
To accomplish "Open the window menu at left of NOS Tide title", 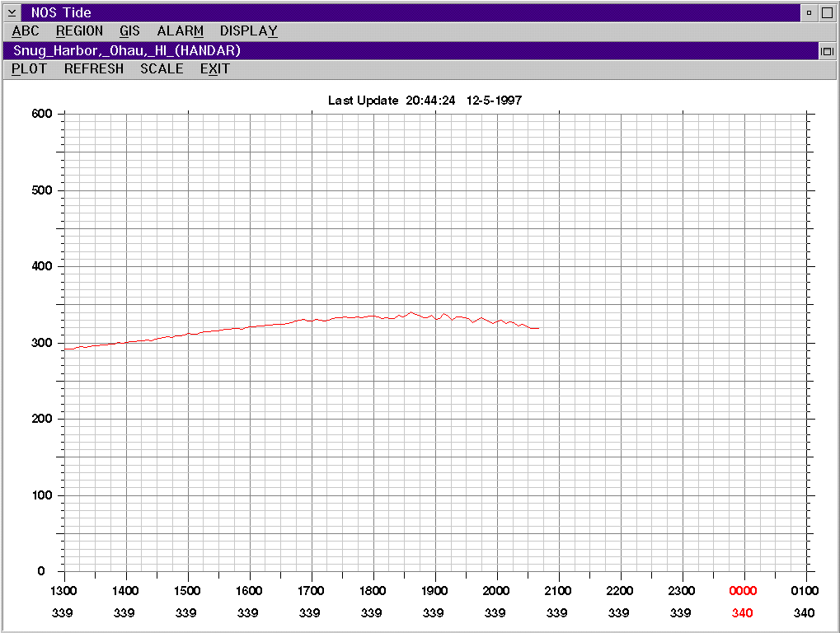I will click(12, 12).
